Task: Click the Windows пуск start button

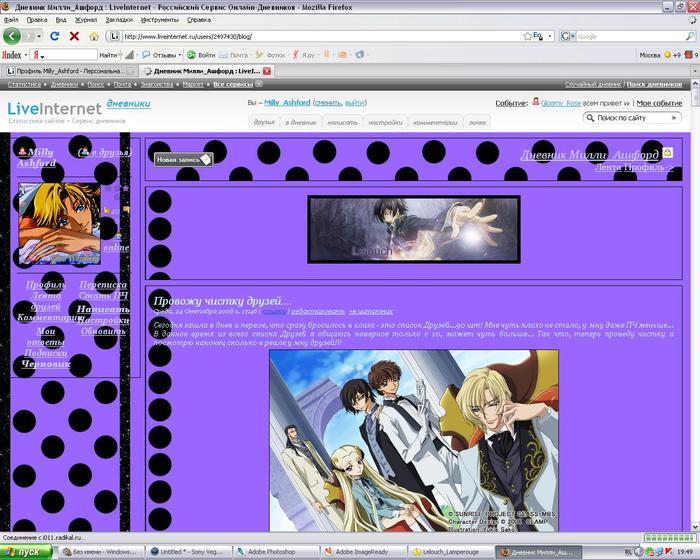Action: 26,552
